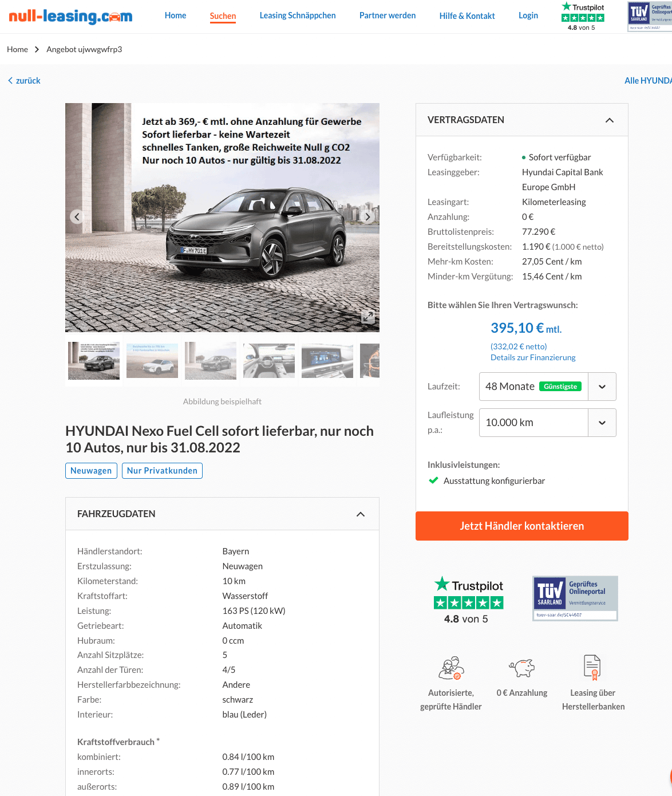Select the white car thumbnail
672x796 pixels.
click(152, 361)
